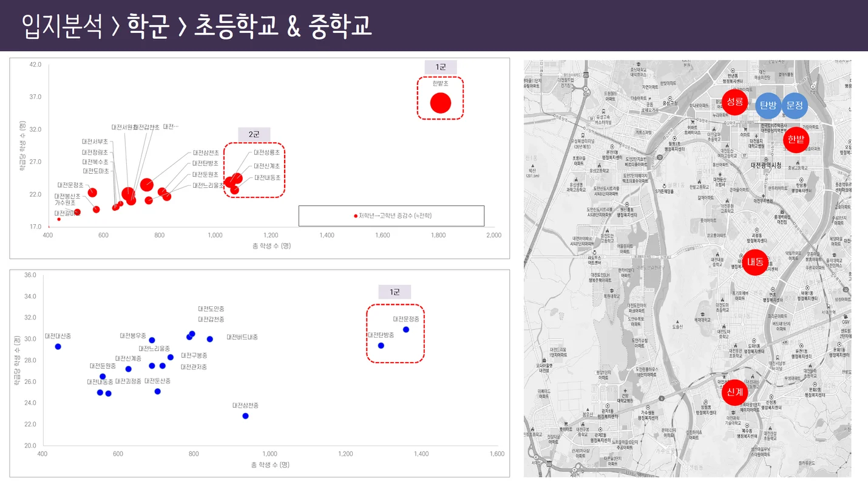Click the large 한밭초 bubble in elementary chart

[441, 103]
